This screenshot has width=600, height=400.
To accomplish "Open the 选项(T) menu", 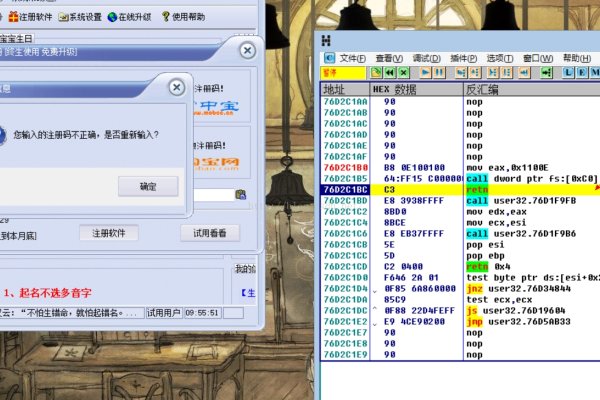I will (500, 58).
